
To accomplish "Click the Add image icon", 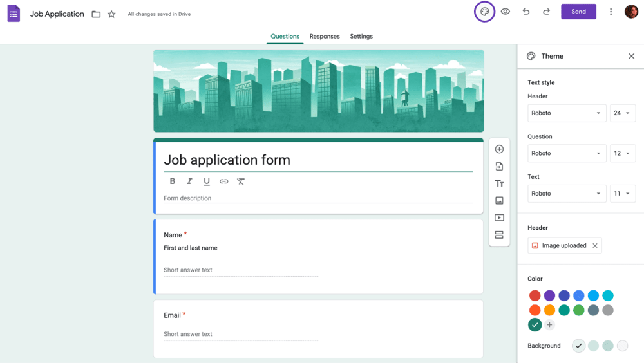I will [x=499, y=201].
